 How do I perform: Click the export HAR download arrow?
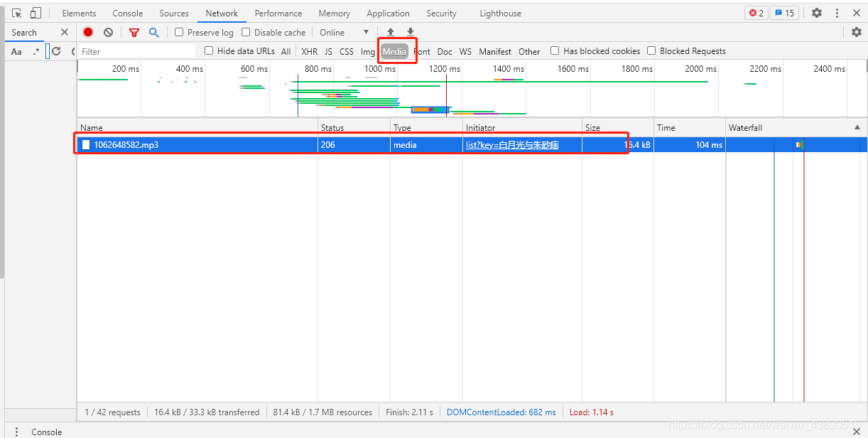click(411, 32)
